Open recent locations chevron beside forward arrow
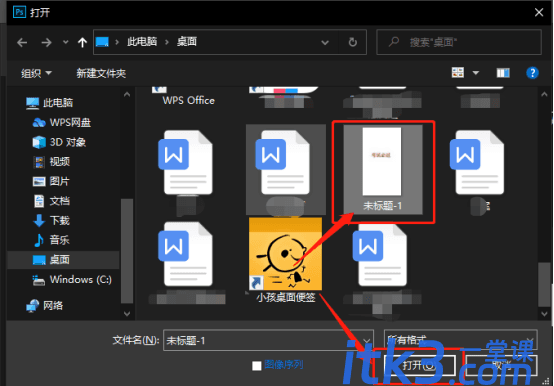This screenshot has width=554, height=386. [x=65, y=42]
